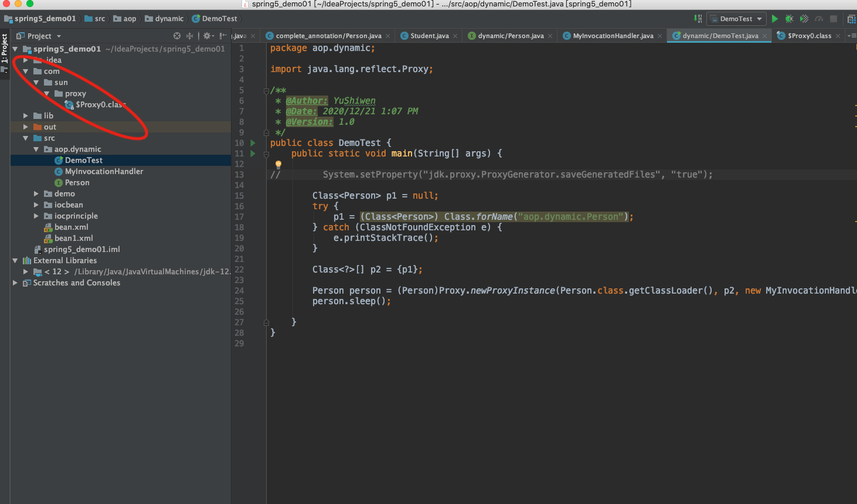Open the Profiler icon in the toolbar

pyautogui.click(x=819, y=18)
